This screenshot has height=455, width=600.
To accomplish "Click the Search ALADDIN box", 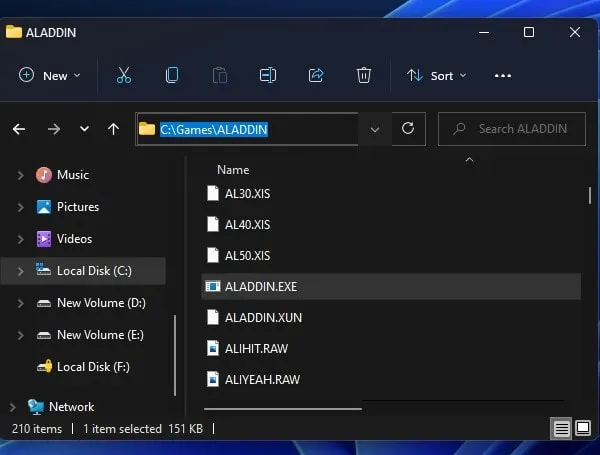I will click(x=512, y=129).
